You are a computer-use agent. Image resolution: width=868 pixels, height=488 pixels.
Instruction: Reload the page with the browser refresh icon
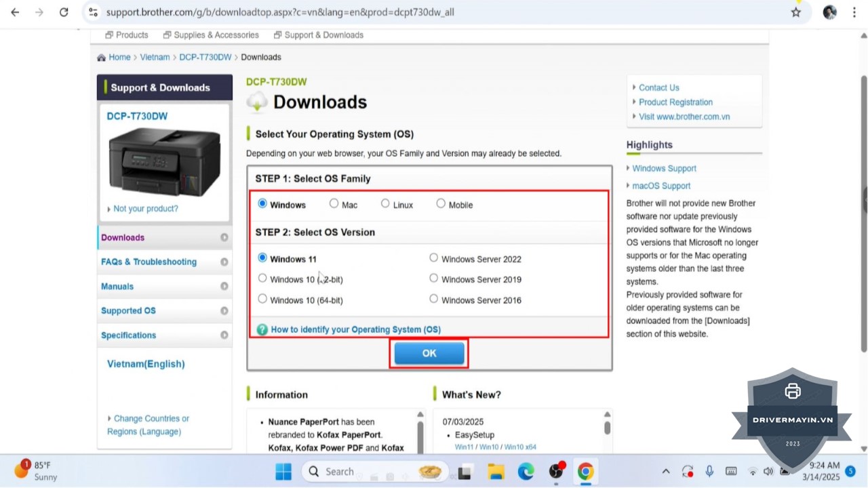point(64,12)
